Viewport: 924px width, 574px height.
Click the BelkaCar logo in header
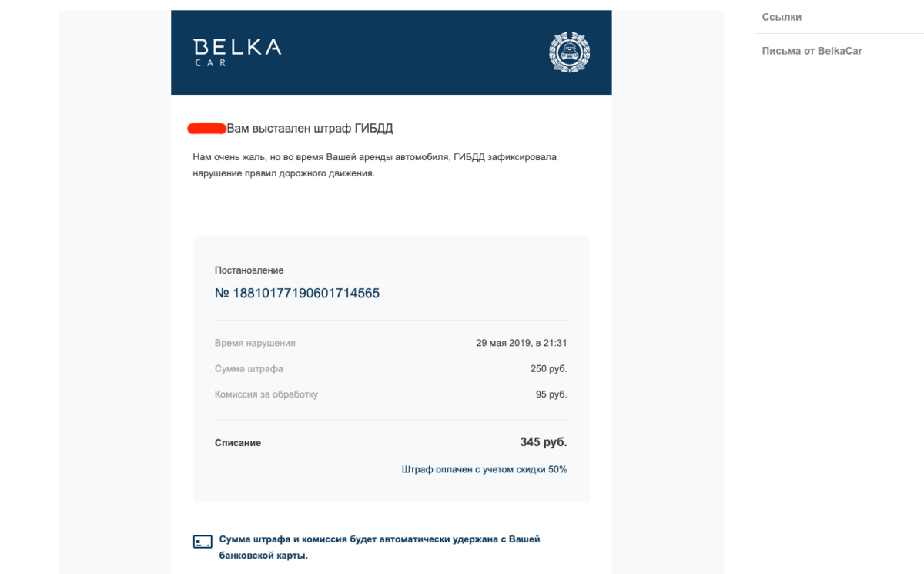pos(237,52)
